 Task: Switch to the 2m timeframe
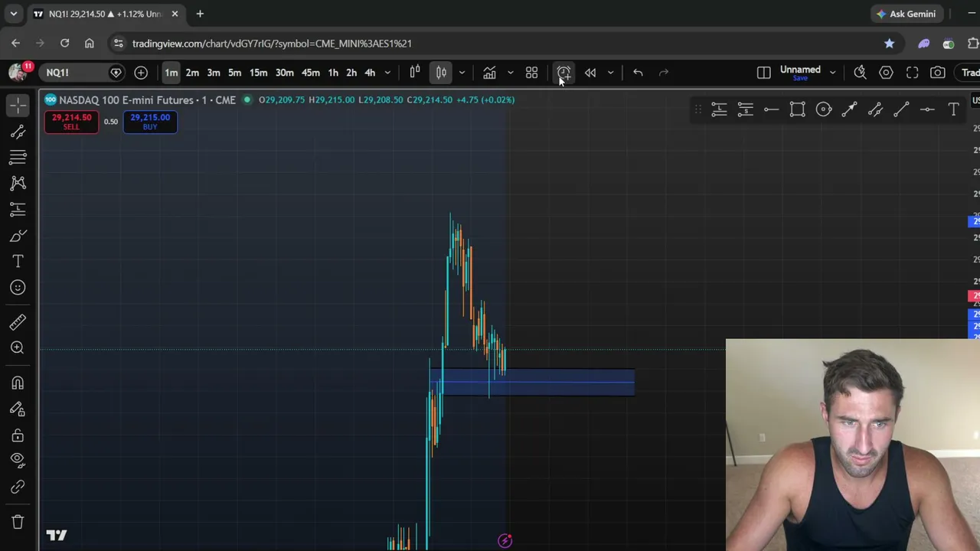point(192,73)
